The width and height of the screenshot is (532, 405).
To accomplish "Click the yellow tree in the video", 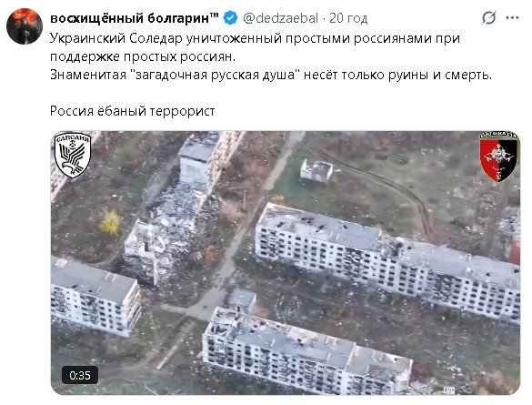I will (110, 223).
